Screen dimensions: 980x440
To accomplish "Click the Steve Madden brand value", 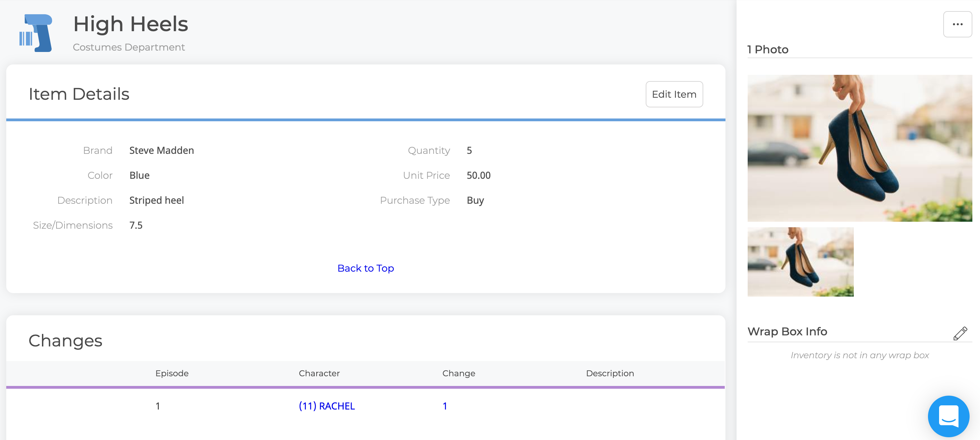I will [x=161, y=150].
